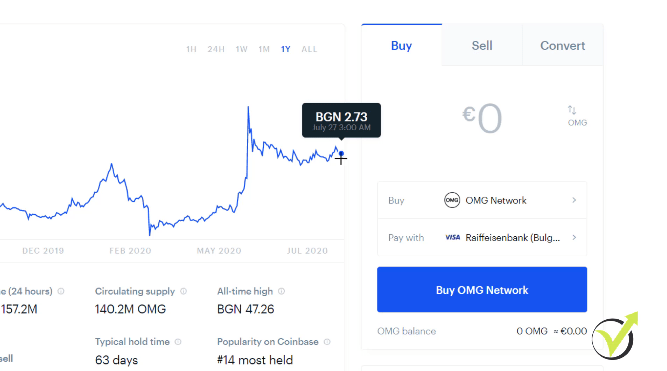
Task: Expand the Buy asset chevron for OMG Network
Action: (574, 200)
